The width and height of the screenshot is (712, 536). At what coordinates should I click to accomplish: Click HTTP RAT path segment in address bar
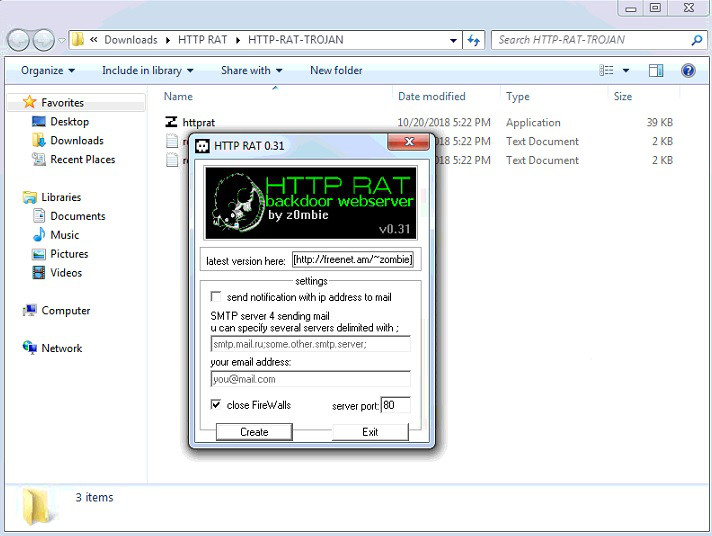tap(203, 40)
